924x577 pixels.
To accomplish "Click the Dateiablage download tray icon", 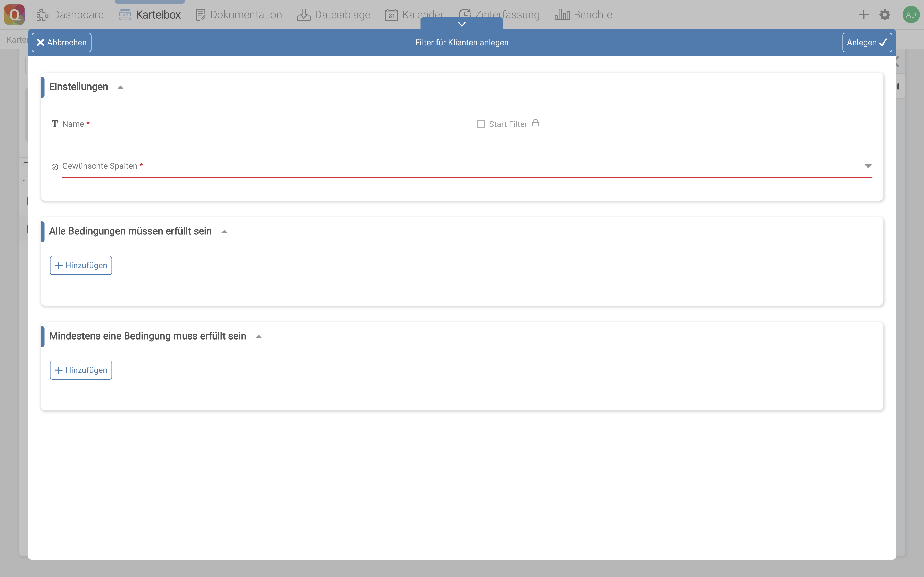I will pos(303,15).
